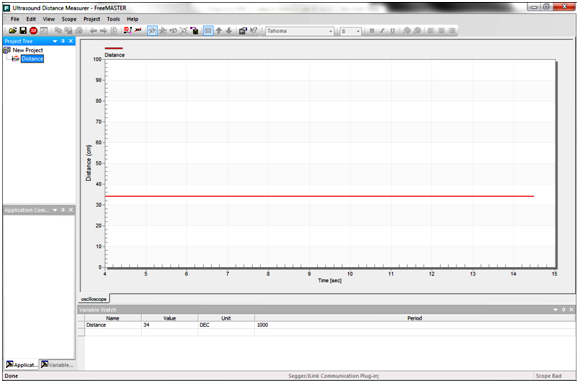This screenshot has height=383, width=580.
Task: Toggle Bold formatting
Action: point(372,31)
